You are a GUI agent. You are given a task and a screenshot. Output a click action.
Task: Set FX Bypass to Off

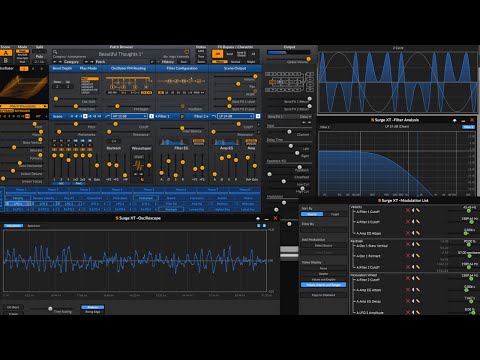pos(217,54)
